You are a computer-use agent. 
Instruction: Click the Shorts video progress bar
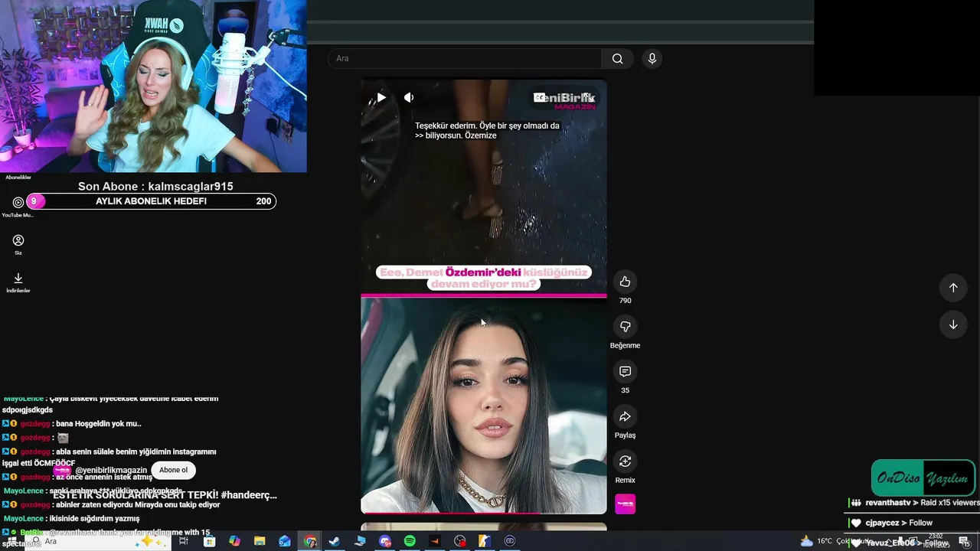pyautogui.click(x=484, y=513)
